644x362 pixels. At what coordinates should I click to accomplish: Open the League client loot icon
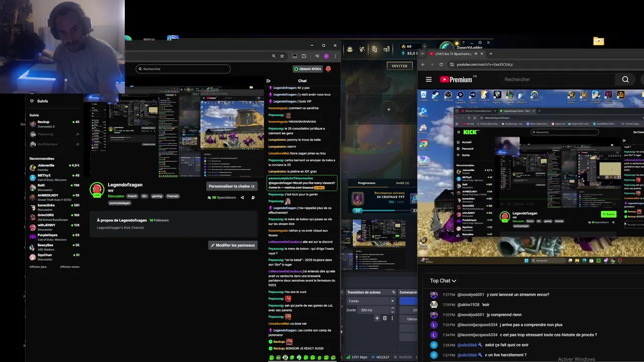(x=350, y=49)
